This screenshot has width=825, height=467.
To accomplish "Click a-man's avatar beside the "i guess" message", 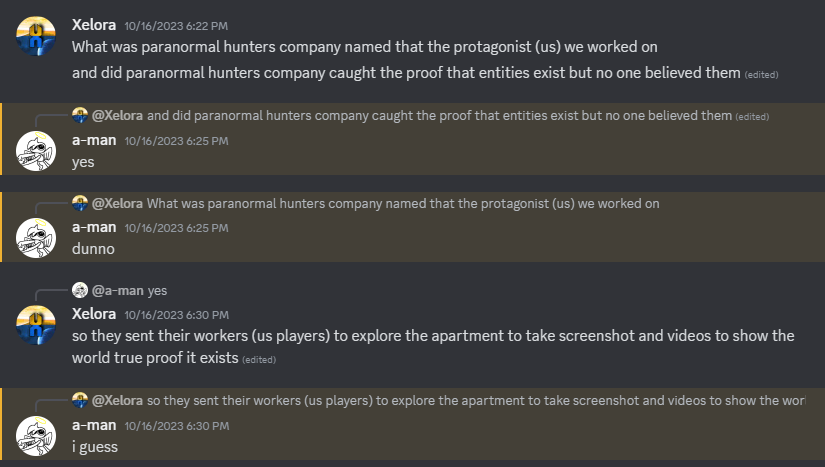I will click(x=36, y=435).
